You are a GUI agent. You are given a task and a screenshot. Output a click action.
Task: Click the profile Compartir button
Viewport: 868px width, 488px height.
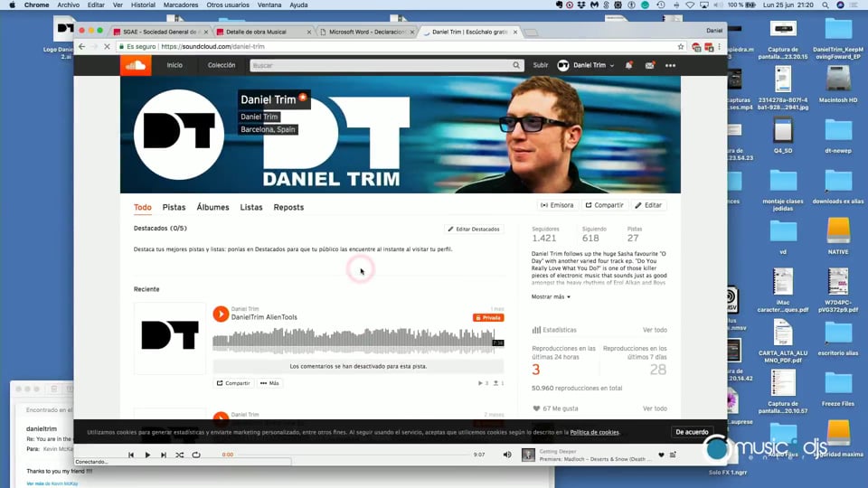tap(605, 205)
